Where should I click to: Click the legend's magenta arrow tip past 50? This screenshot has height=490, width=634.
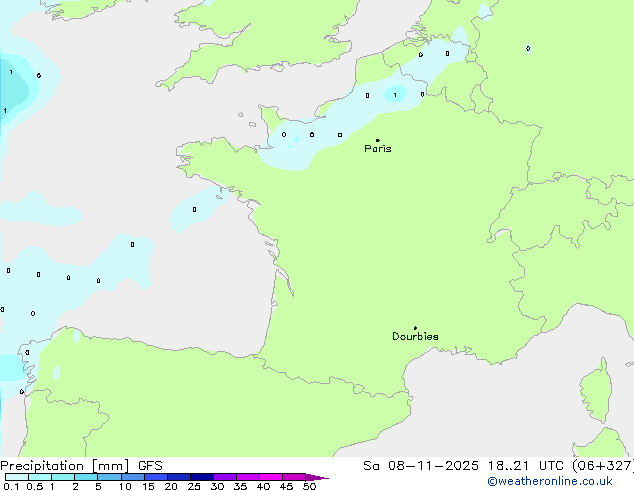[322, 478]
